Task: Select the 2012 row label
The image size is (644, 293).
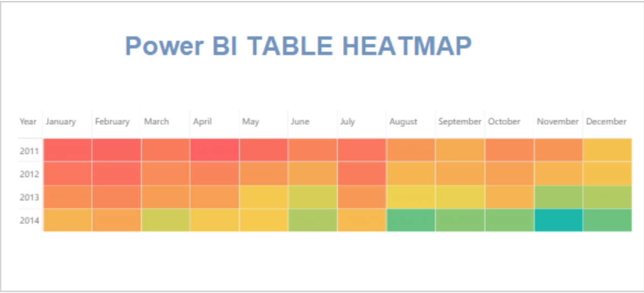Action: [x=29, y=174]
